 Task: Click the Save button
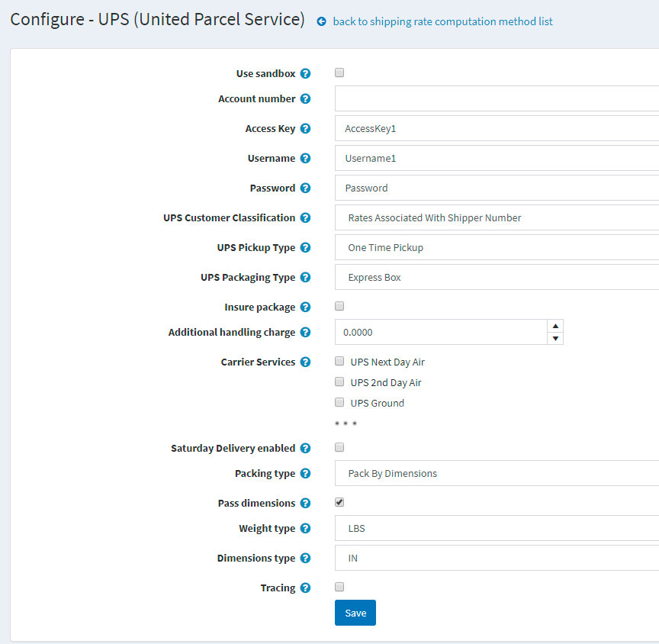coord(355,612)
